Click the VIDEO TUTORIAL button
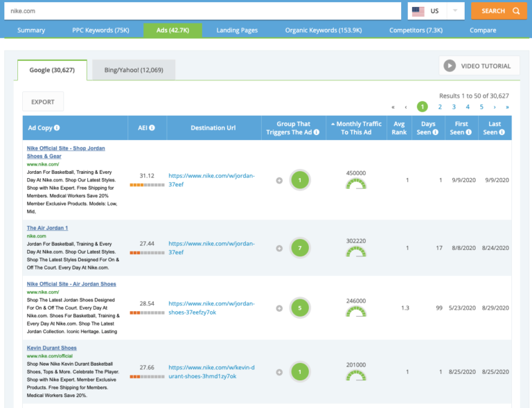This screenshot has height=408, width=532. [x=479, y=66]
